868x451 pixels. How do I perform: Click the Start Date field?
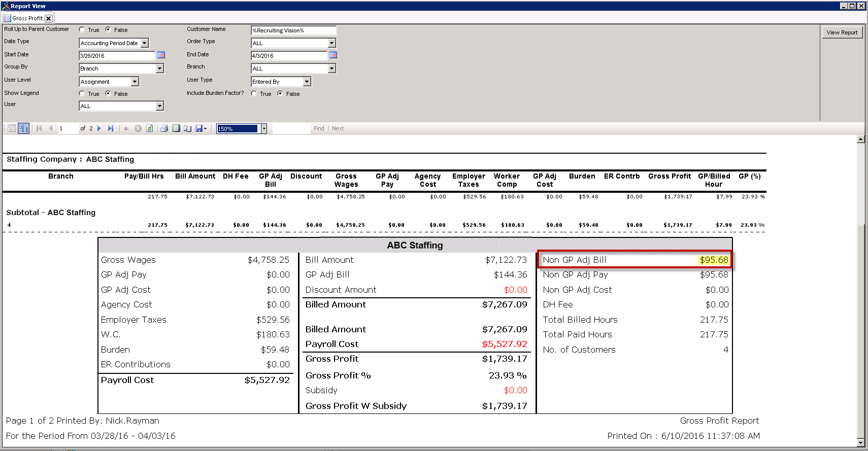(x=117, y=56)
